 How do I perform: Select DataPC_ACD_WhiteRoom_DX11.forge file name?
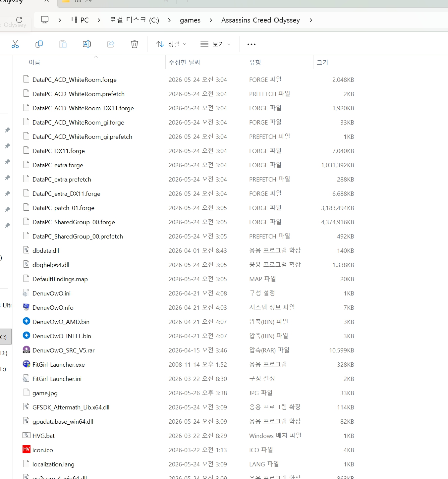click(x=83, y=108)
